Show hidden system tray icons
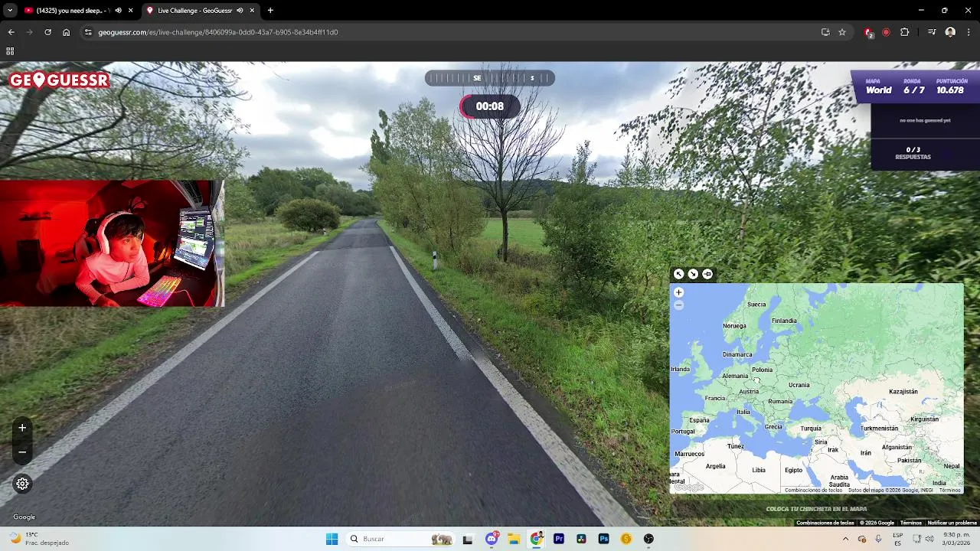The width and height of the screenshot is (980, 551). tap(845, 539)
